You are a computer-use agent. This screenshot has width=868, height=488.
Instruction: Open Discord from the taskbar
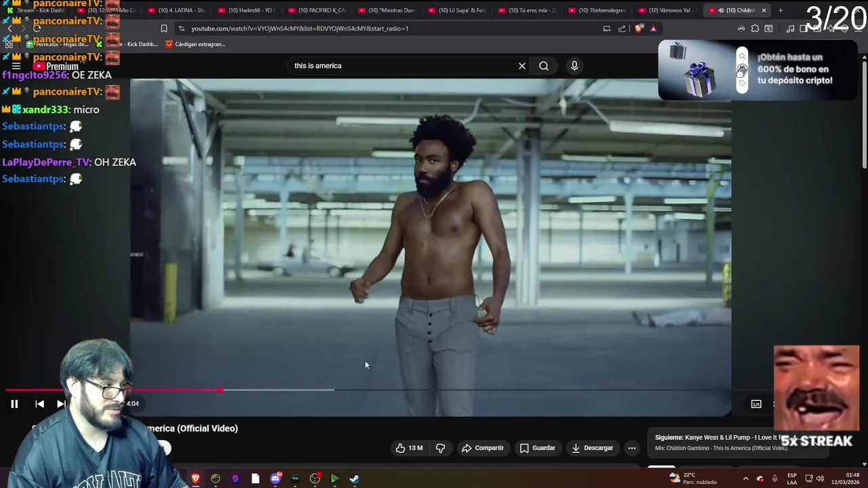click(275, 479)
